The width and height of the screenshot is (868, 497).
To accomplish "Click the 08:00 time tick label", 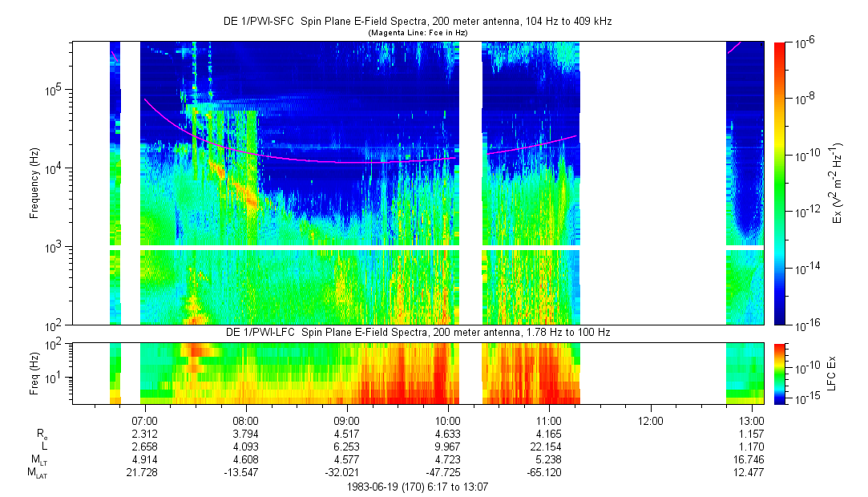I will click(x=246, y=421).
